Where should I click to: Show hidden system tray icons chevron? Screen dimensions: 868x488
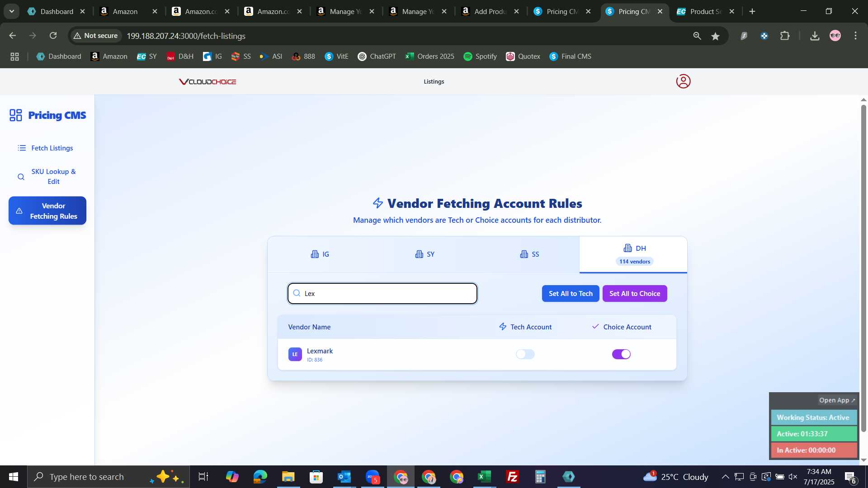725,477
